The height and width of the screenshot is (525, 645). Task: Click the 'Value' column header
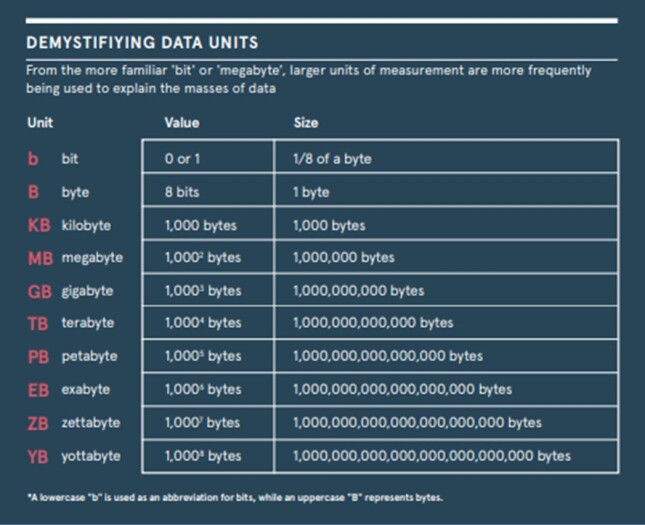(182, 123)
